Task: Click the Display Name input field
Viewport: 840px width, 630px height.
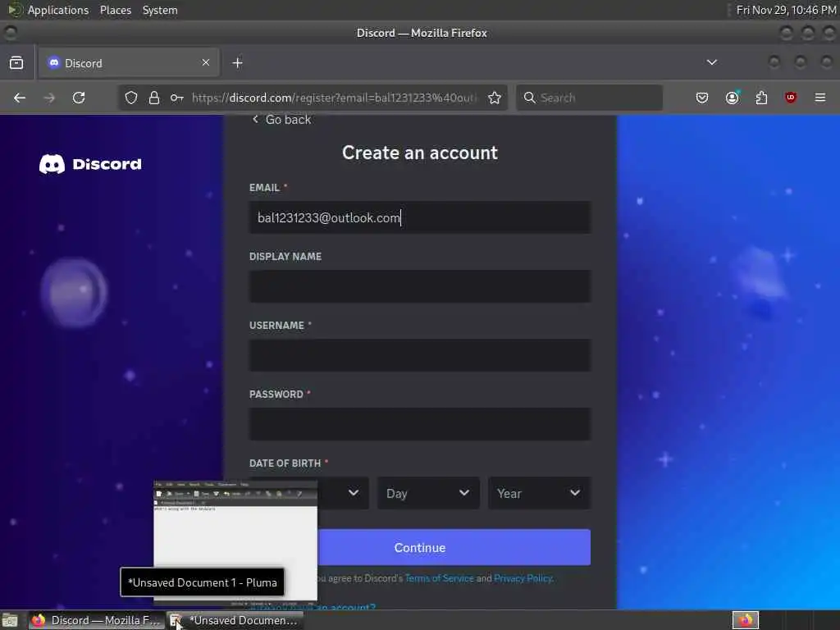Action: click(x=420, y=286)
